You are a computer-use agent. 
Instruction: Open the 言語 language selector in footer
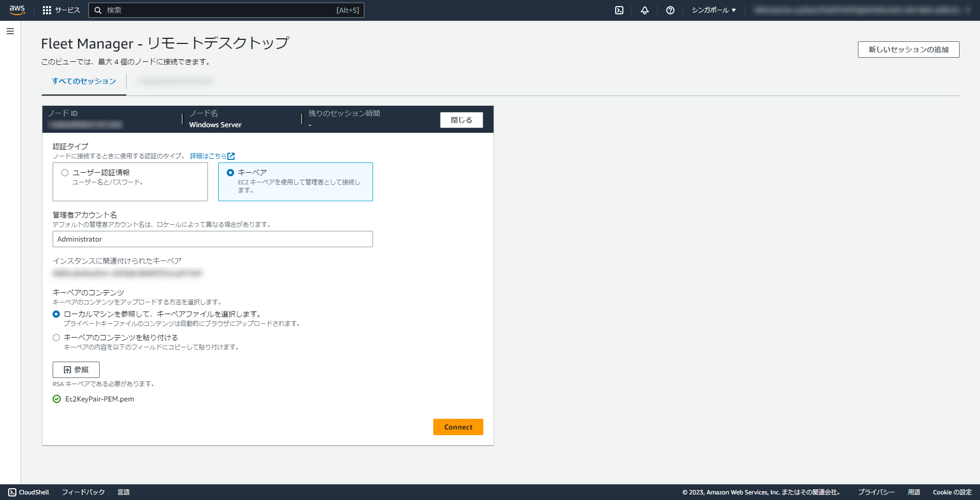click(124, 492)
